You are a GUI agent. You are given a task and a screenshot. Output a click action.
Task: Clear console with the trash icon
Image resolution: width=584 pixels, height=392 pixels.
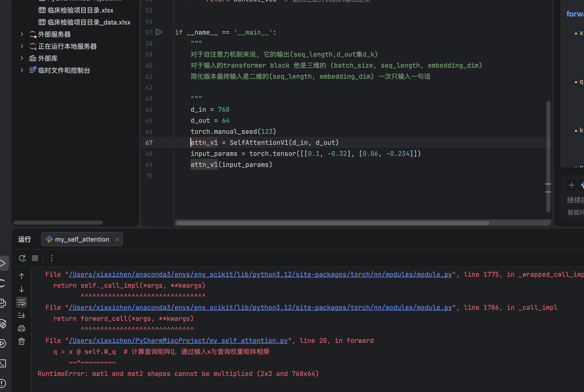tap(22, 341)
